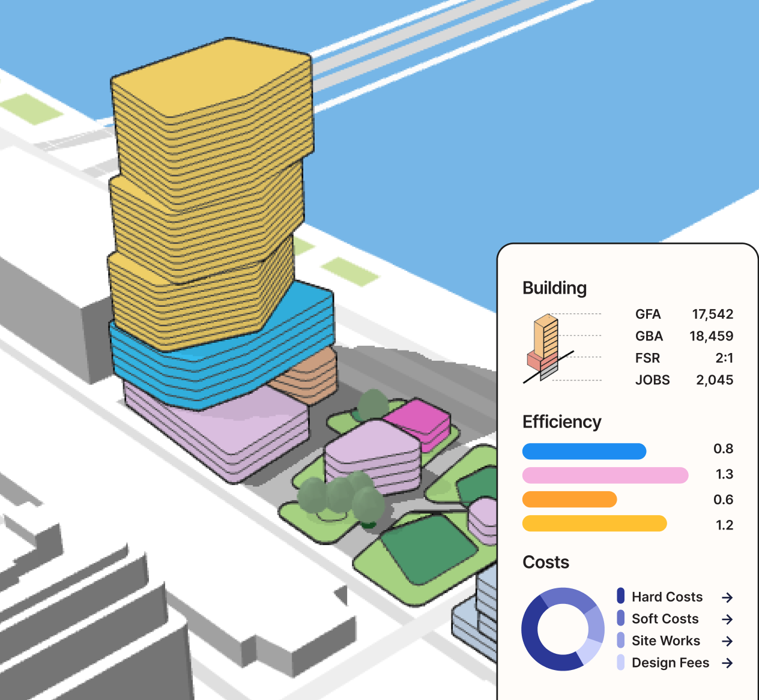The image size is (759, 700).
Task: Click the Site Works label
Action: coord(666,641)
